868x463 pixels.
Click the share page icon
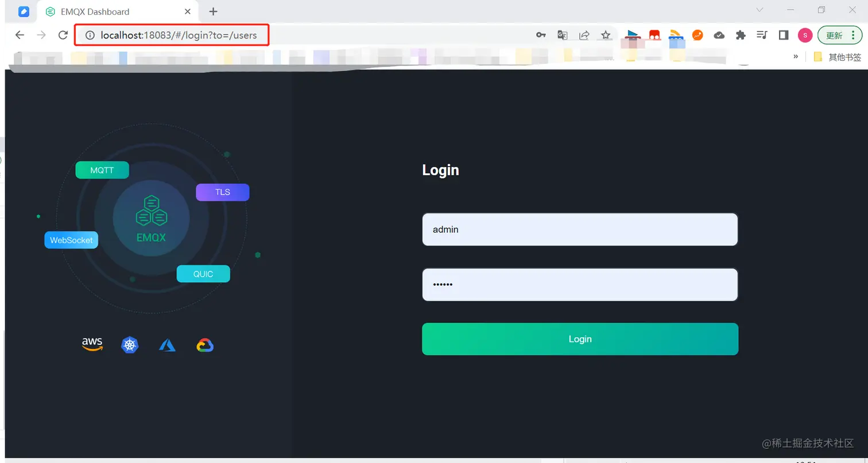(x=584, y=35)
